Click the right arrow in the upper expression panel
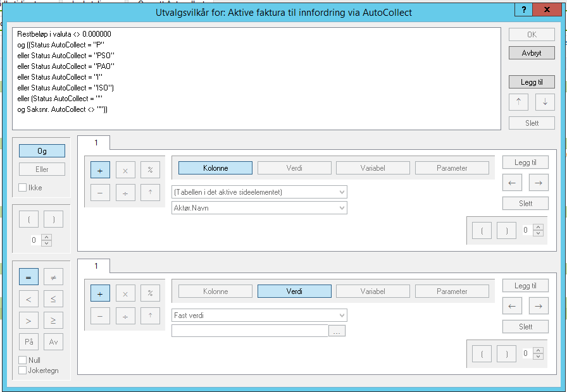567x392 pixels. (x=539, y=183)
